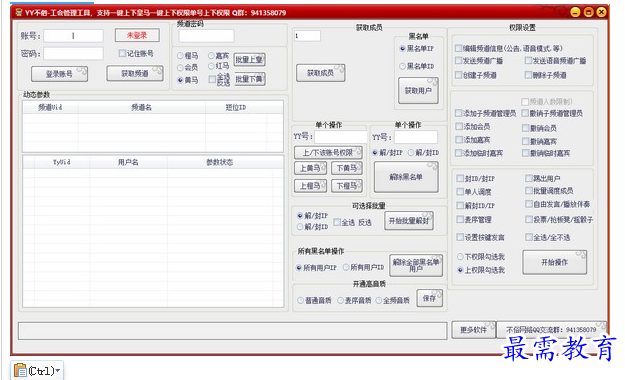Select the 红马 radio button
Screen dimensions: 625x380
[211, 66]
